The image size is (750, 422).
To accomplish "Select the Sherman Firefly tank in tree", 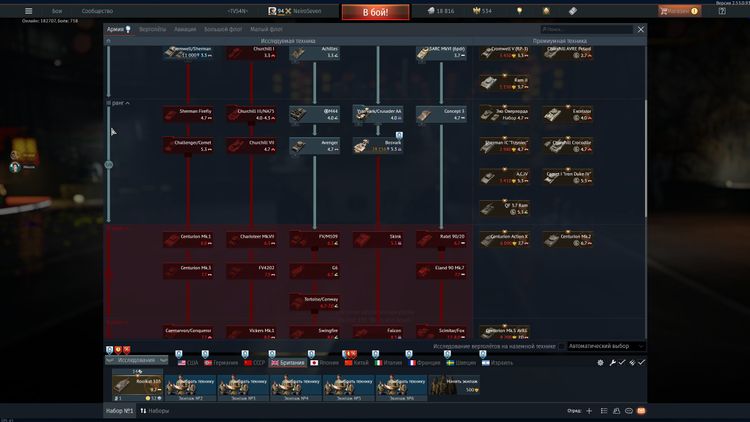I will (189, 115).
